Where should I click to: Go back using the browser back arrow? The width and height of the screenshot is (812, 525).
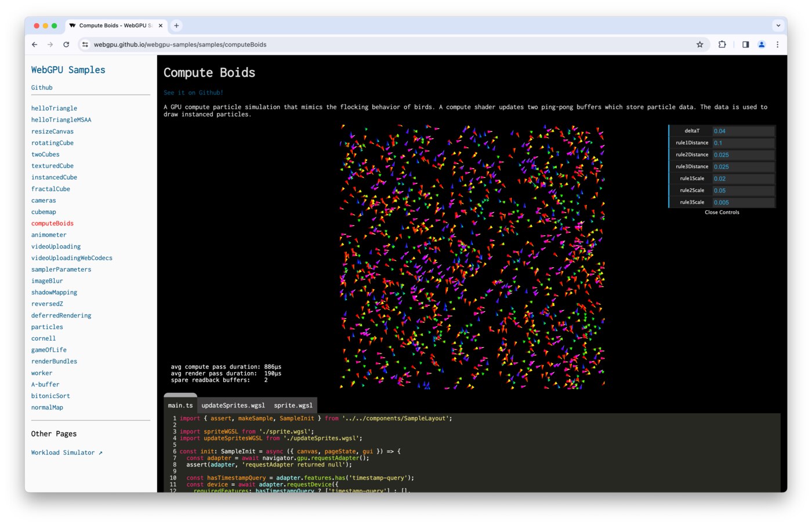tap(35, 45)
